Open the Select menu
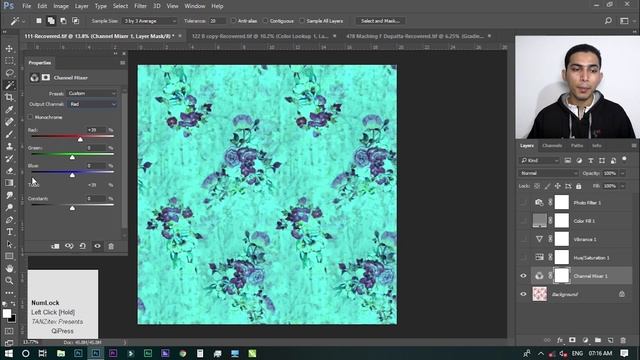The image size is (640, 360). [x=120, y=6]
